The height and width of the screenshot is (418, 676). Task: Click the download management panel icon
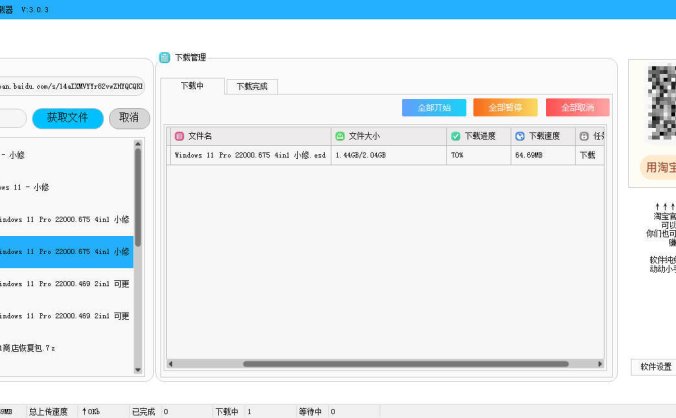165,57
